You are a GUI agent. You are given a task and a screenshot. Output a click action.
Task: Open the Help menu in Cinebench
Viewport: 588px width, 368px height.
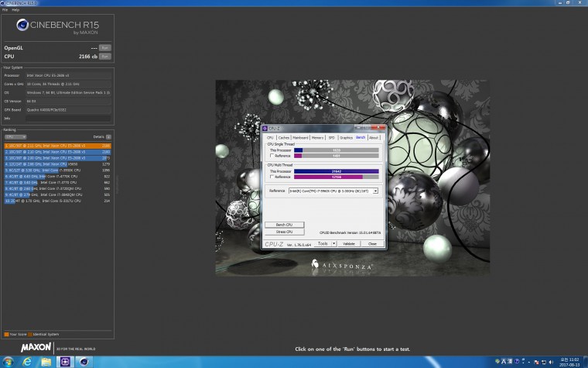click(x=15, y=10)
